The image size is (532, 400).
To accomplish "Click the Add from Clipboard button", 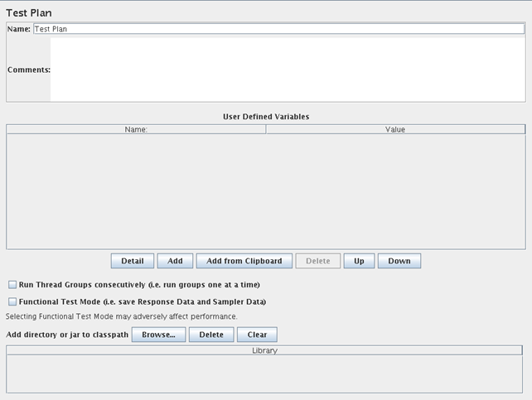I will click(x=244, y=261).
